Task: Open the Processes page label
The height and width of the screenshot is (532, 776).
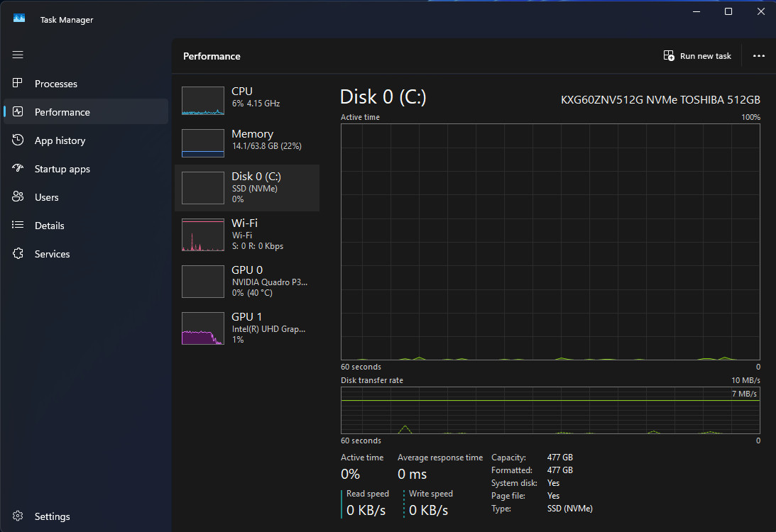Action: pos(56,84)
